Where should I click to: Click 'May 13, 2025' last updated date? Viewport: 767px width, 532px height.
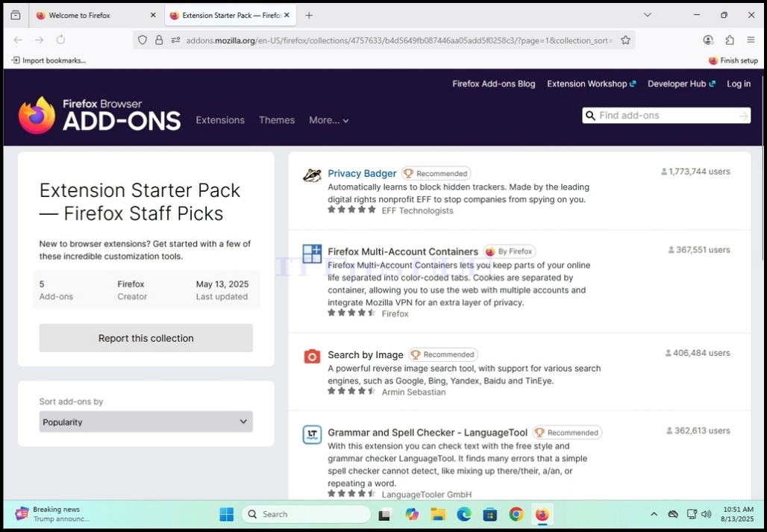(x=222, y=284)
